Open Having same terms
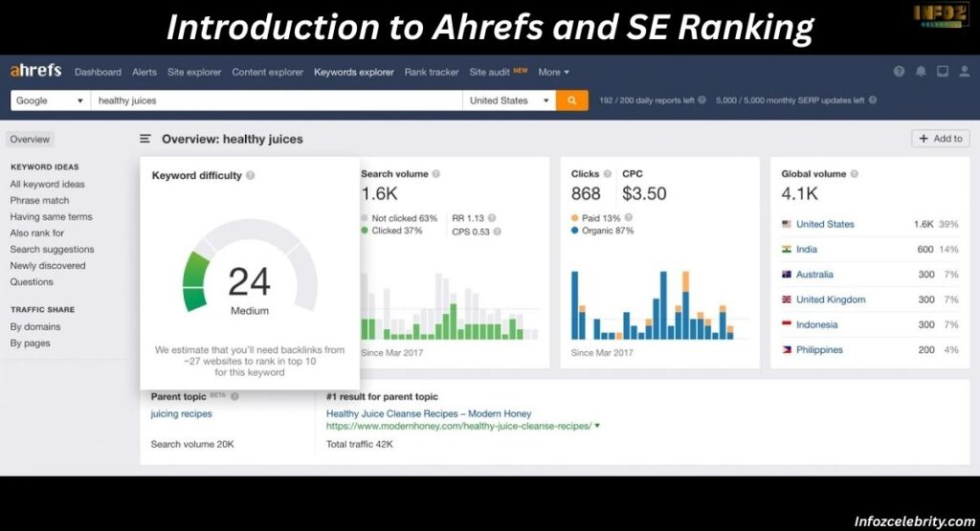Viewport: 980px width, 531px height. point(51,217)
